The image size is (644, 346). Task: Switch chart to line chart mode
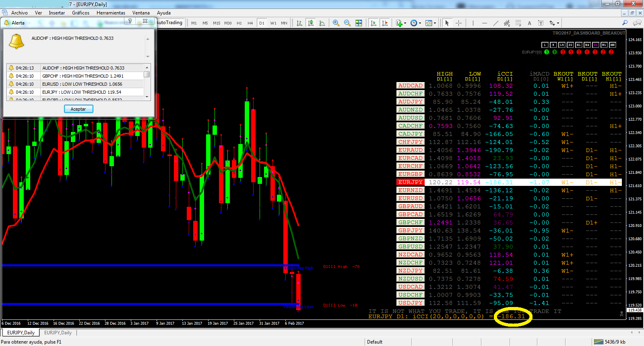pos(322,23)
